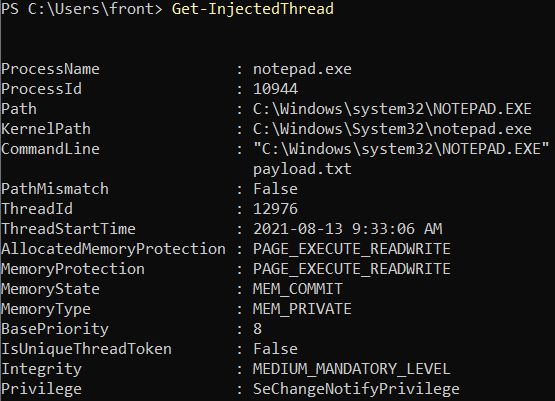Click the AllocatedMemoryProtection PAGE_EXECUTE_READWRITE value

pos(352,249)
